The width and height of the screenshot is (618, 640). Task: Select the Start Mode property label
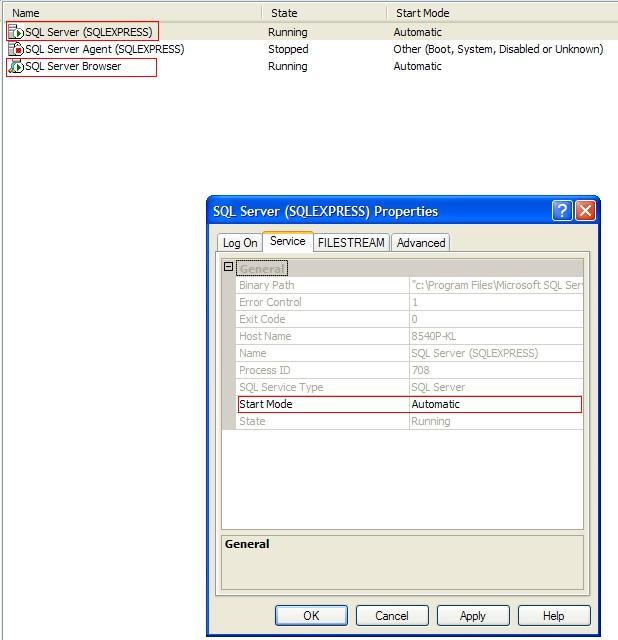266,404
